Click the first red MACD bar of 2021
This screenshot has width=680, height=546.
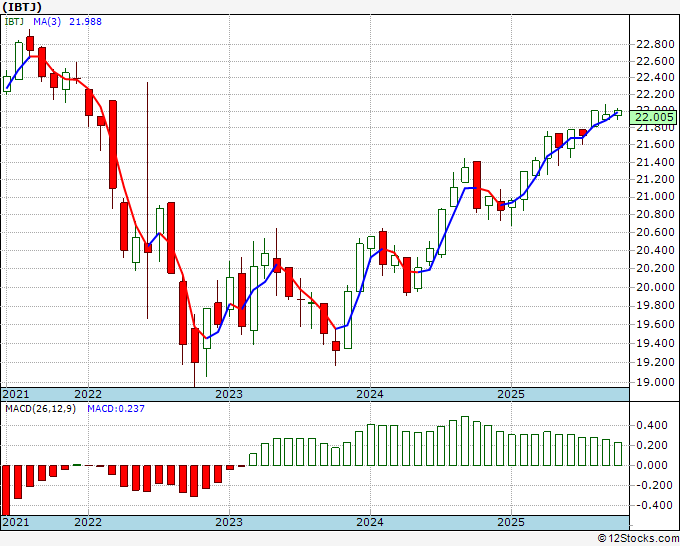pyautogui.click(x=6, y=490)
